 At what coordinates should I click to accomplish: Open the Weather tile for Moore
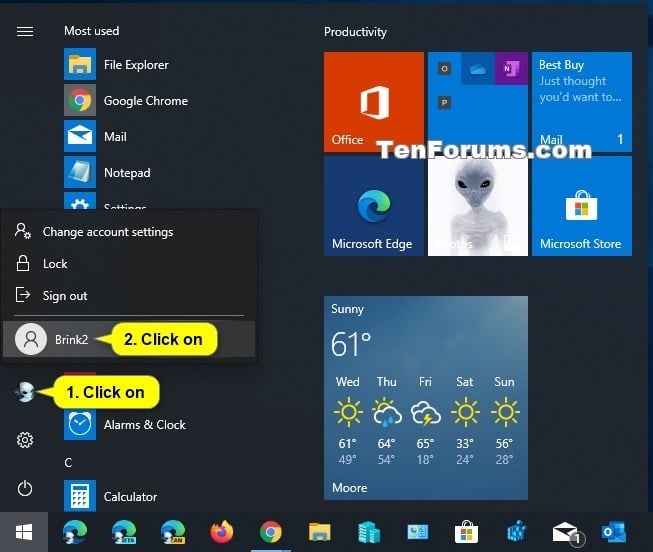(x=426, y=398)
